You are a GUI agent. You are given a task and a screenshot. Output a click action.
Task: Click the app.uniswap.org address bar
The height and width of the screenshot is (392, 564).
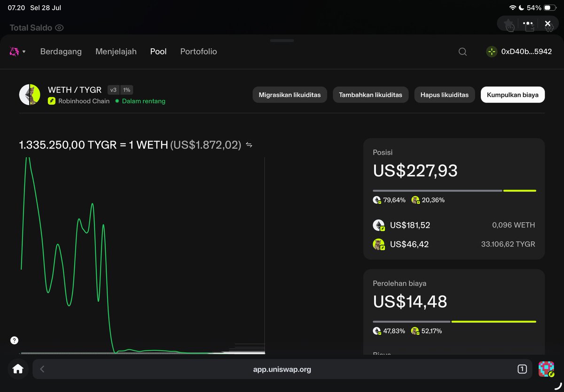[x=282, y=369]
